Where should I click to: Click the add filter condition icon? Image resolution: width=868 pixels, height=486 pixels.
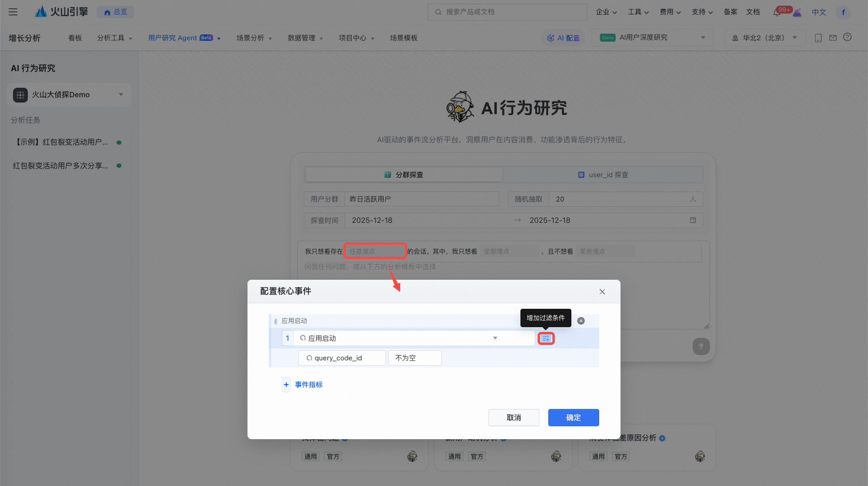546,338
